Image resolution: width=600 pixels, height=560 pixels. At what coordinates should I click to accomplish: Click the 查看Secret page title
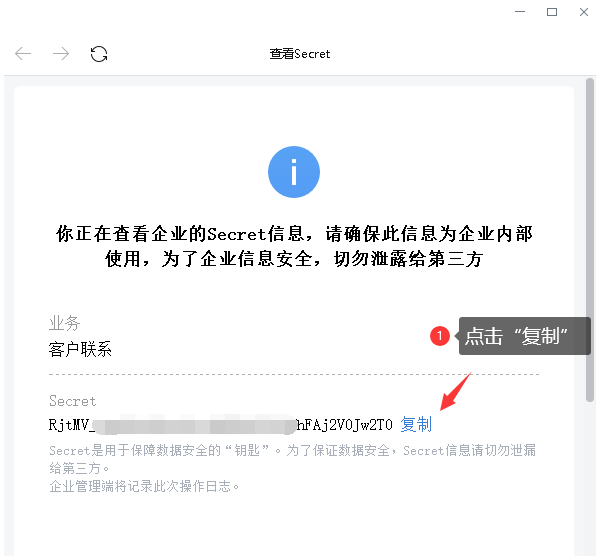300,54
